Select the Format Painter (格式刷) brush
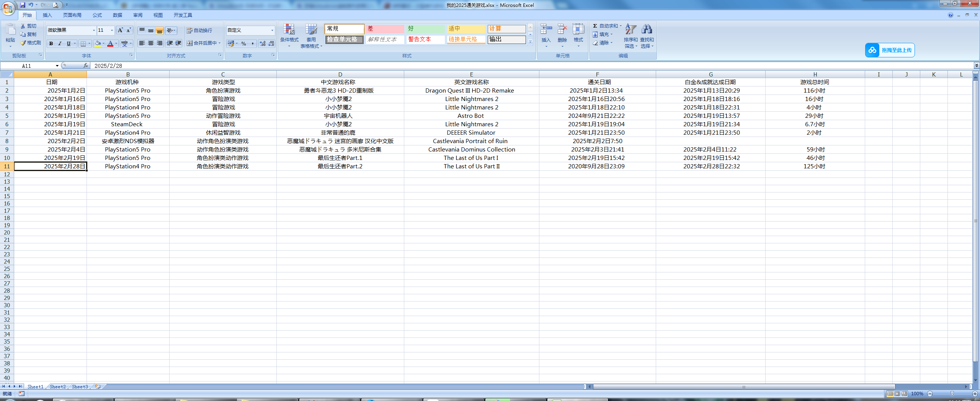This screenshot has height=401, width=980. point(23,43)
